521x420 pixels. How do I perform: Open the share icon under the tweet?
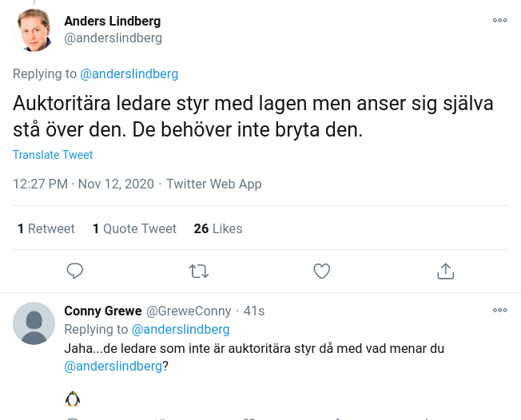pos(446,271)
